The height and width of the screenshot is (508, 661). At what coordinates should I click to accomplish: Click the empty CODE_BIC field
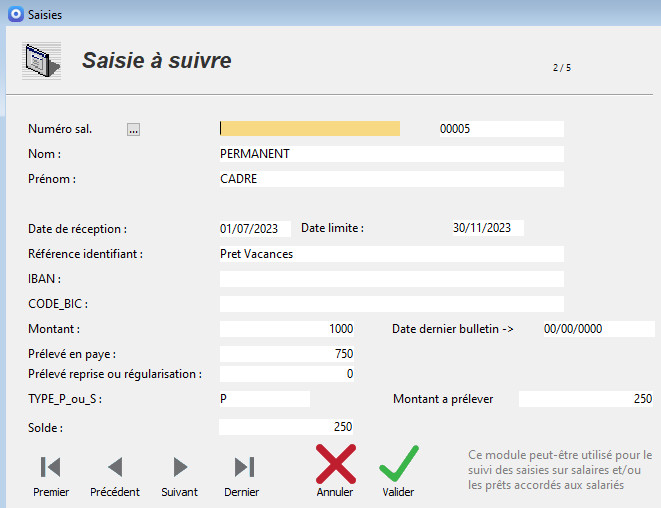coord(390,304)
